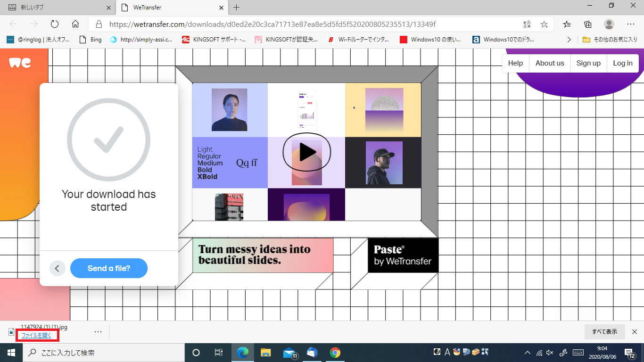
Task: Click the Log in link
Action: (x=622, y=63)
